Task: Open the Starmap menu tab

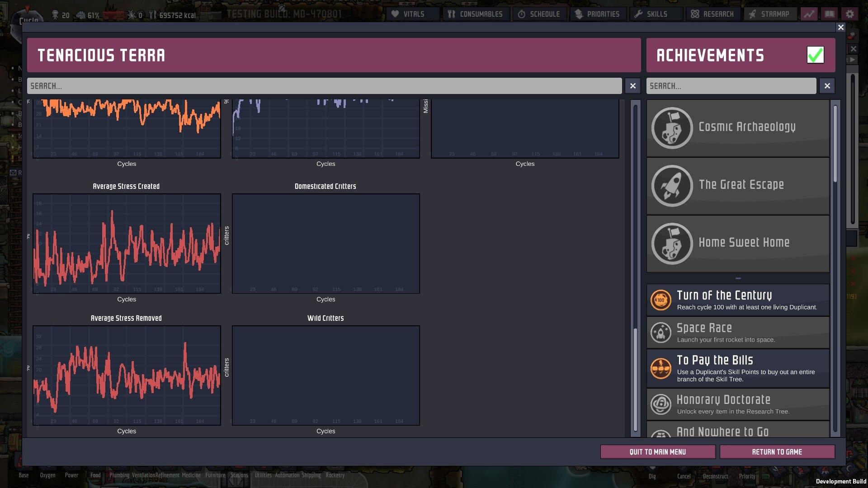Action: [769, 14]
